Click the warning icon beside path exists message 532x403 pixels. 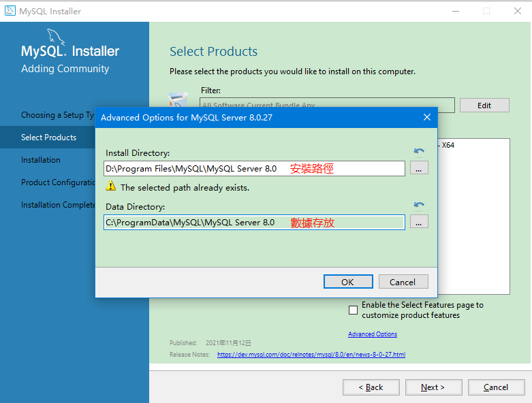click(x=110, y=186)
